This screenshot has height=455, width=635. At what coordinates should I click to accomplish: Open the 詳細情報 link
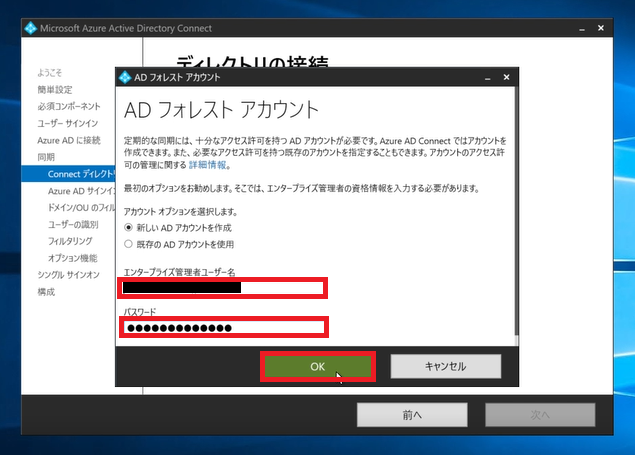pyautogui.click(x=208, y=165)
